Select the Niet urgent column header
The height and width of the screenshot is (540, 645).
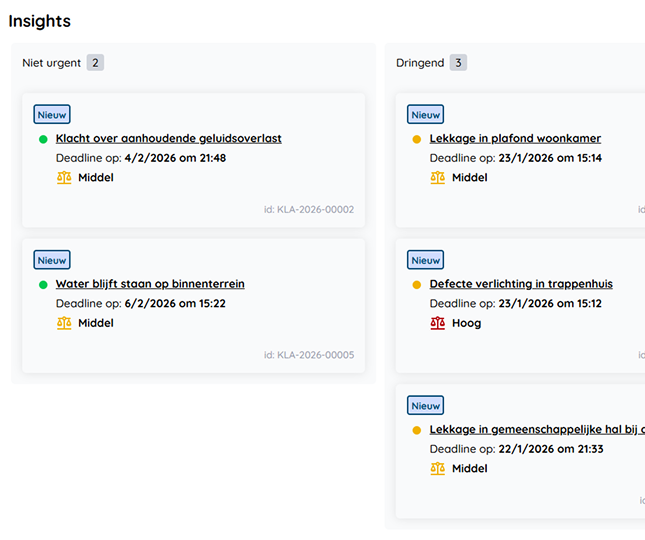point(51,63)
